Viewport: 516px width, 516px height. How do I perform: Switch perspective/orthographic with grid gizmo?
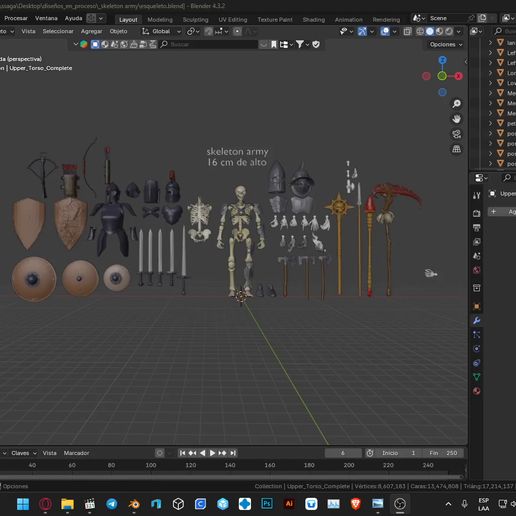(x=456, y=149)
